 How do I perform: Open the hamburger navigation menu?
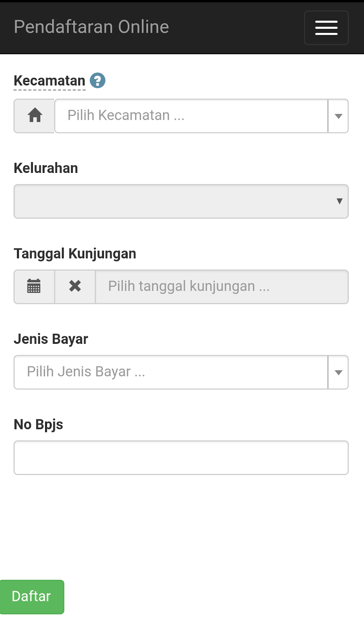326,28
